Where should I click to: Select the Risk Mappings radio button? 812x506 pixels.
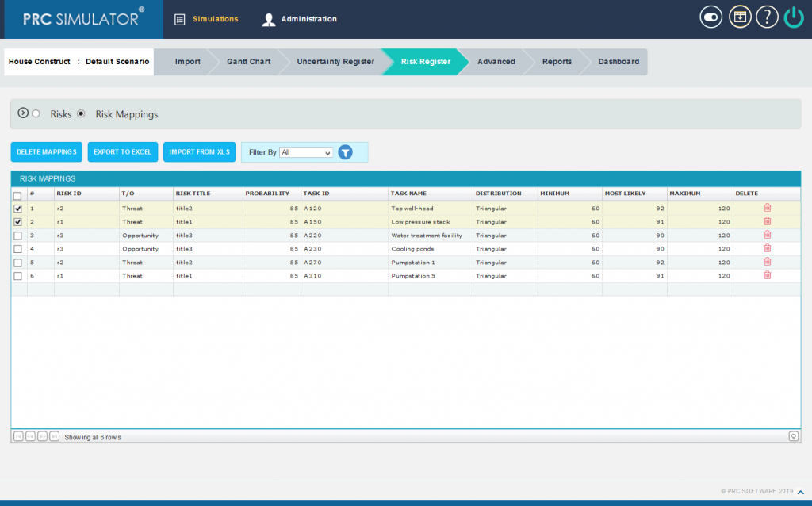(81, 113)
